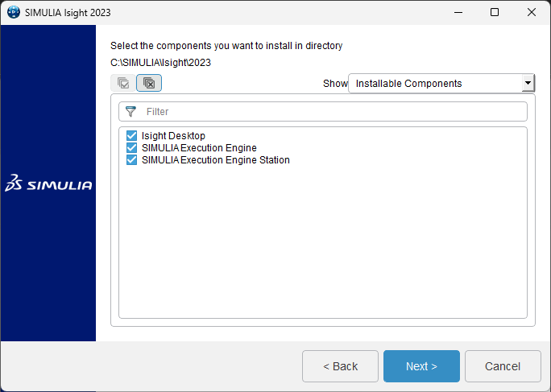Open the Show dropdown arrow
Image resolution: width=551 pixels, height=392 pixels.
(x=528, y=83)
